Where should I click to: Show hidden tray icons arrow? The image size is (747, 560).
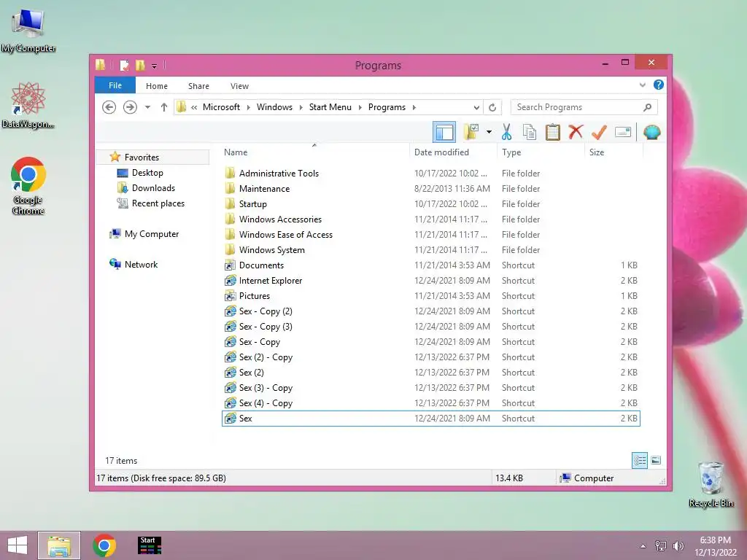(x=643, y=546)
